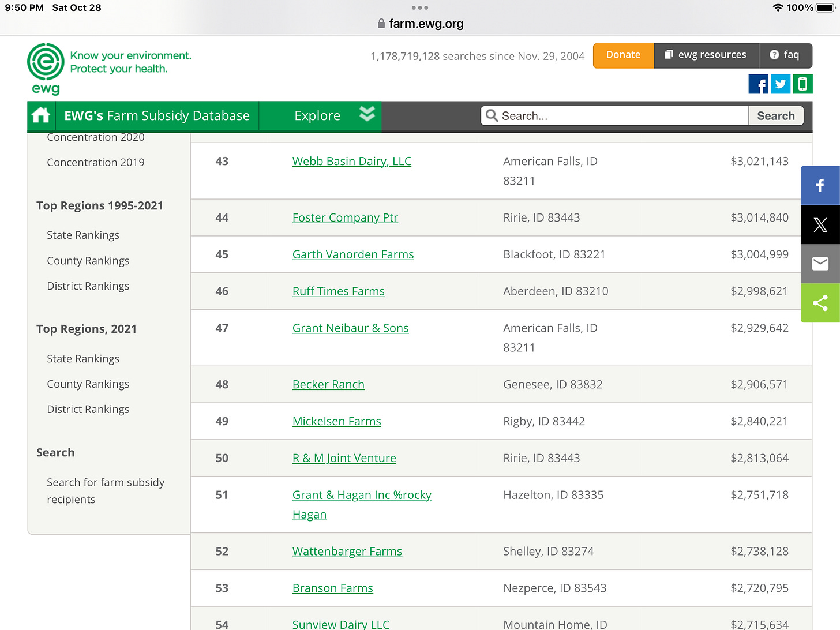Open Concentration 2020 sidebar link

coord(96,137)
